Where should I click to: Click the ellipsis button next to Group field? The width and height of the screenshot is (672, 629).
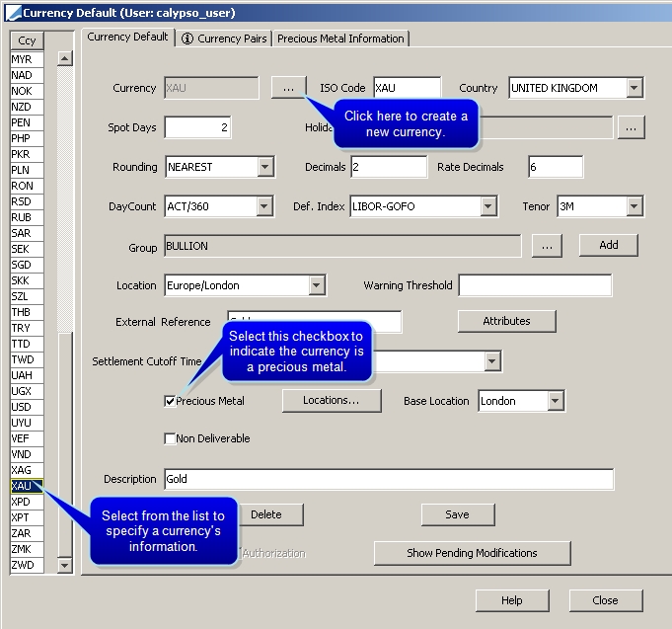click(x=547, y=246)
